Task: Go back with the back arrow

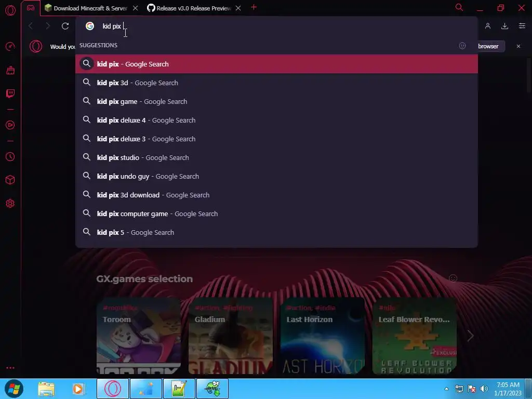Action: 31,26
